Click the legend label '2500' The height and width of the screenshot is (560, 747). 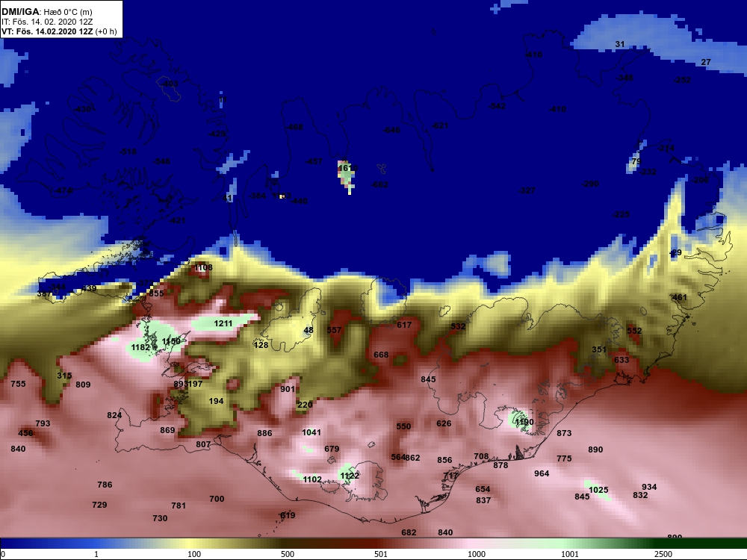(663, 554)
